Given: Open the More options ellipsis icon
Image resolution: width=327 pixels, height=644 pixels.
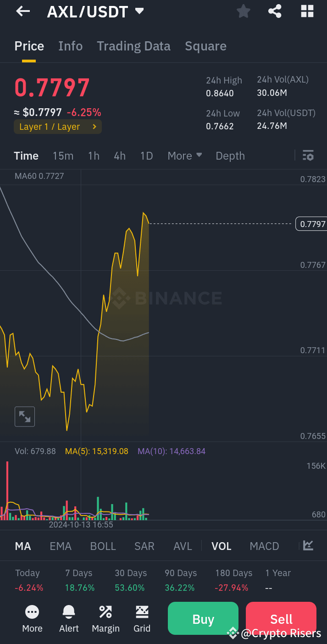Looking at the screenshot, I should 32,618.
